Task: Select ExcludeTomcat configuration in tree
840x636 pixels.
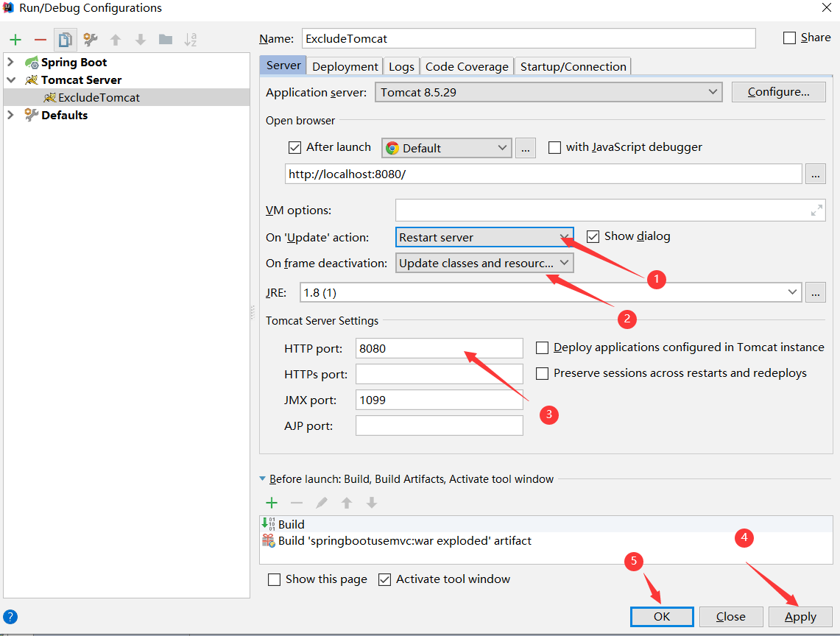Action: point(127,97)
